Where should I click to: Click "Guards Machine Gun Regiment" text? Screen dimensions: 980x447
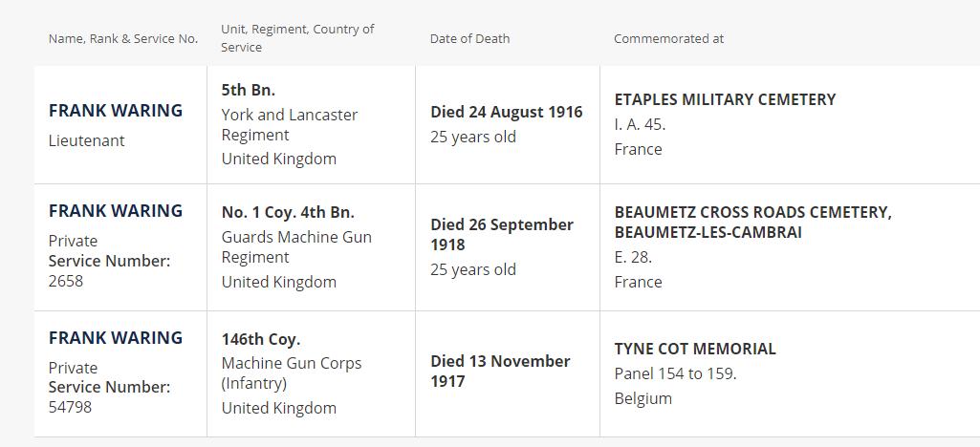coord(296,246)
